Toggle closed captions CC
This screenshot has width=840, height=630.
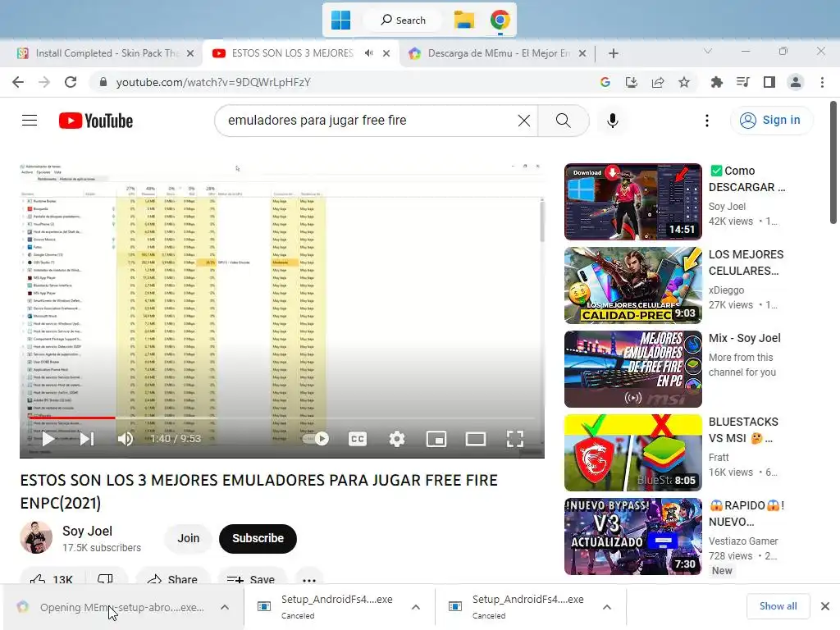pyautogui.click(x=358, y=440)
